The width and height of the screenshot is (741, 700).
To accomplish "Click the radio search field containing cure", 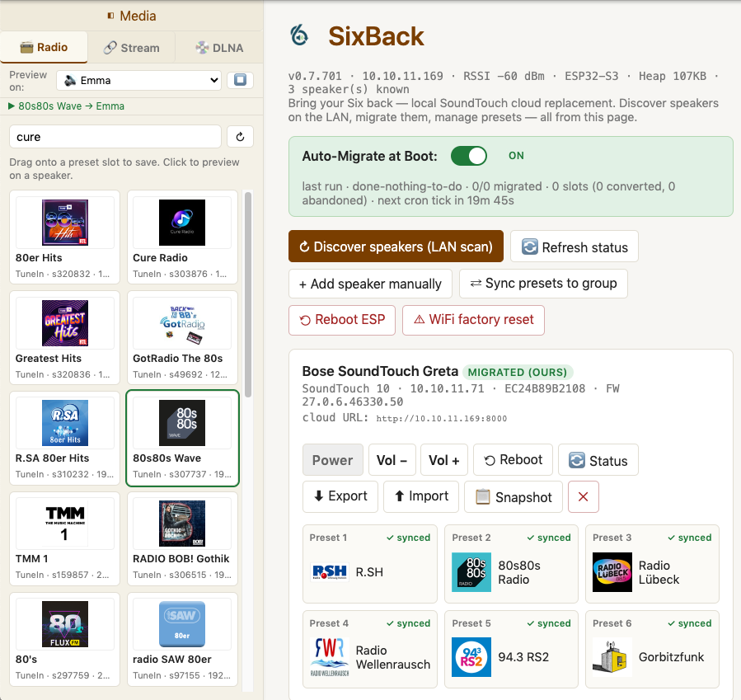I will (x=115, y=137).
